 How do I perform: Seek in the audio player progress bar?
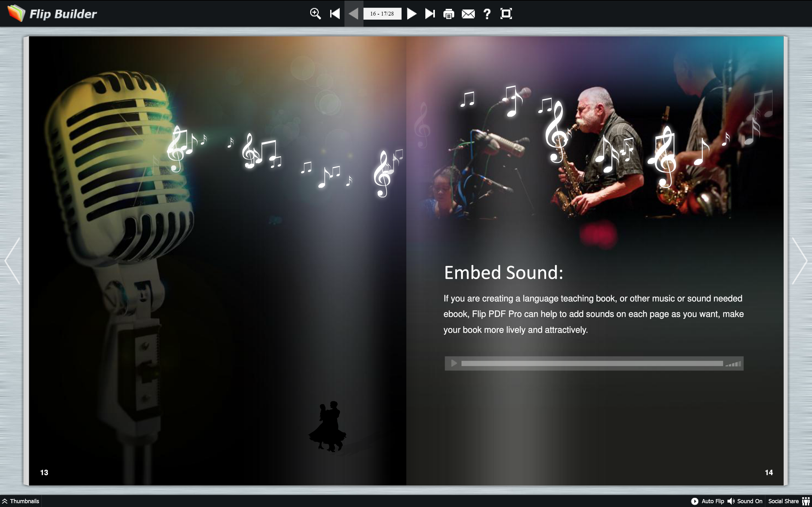pos(592,363)
